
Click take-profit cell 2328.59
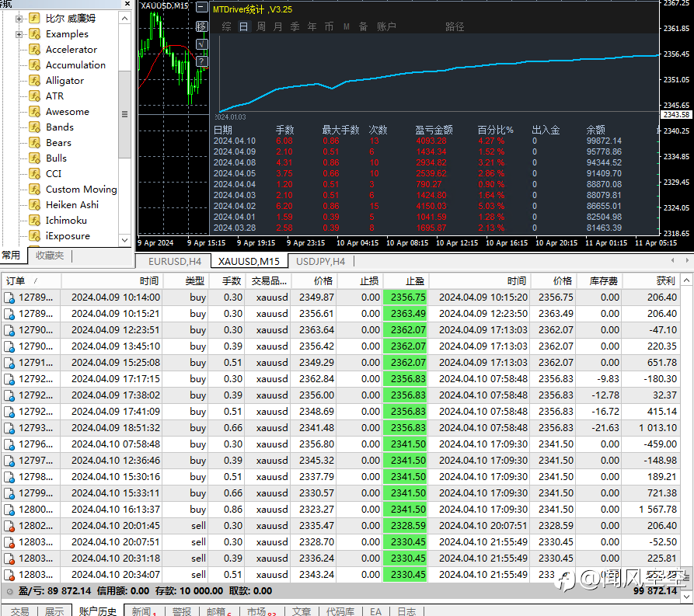(406, 526)
